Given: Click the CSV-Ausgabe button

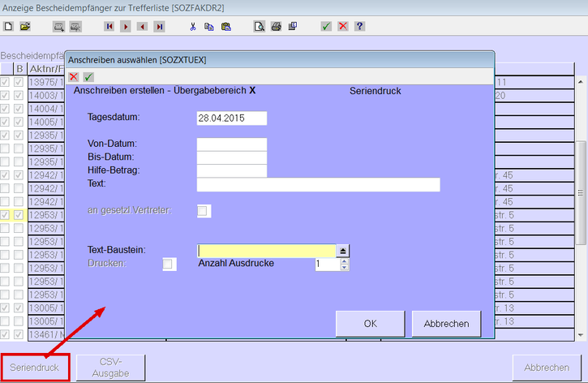Looking at the screenshot, I should (110, 368).
